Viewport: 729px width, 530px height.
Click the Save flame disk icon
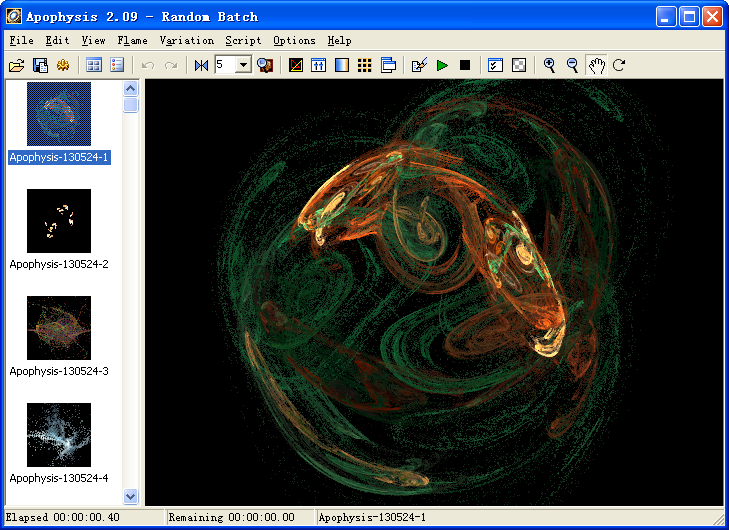coord(40,65)
